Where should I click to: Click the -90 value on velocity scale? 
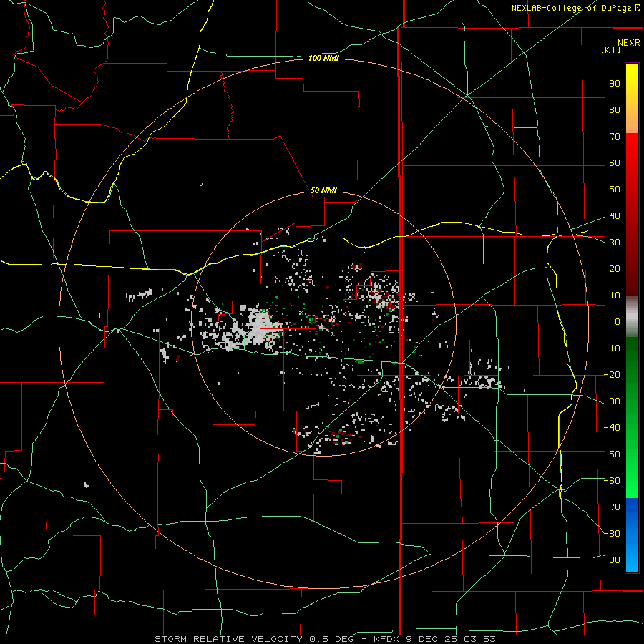coord(612,560)
